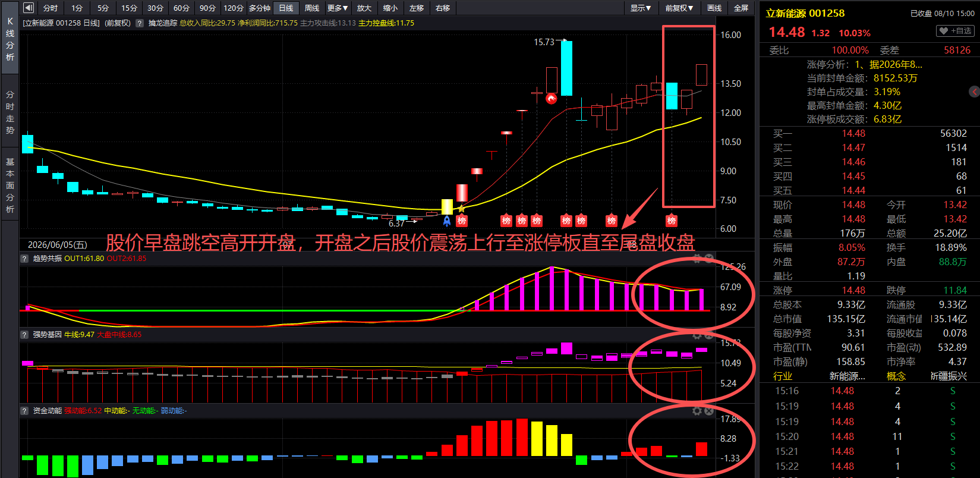Click the 买二 price 14.47 row
The image size is (980, 478).
click(869, 147)
